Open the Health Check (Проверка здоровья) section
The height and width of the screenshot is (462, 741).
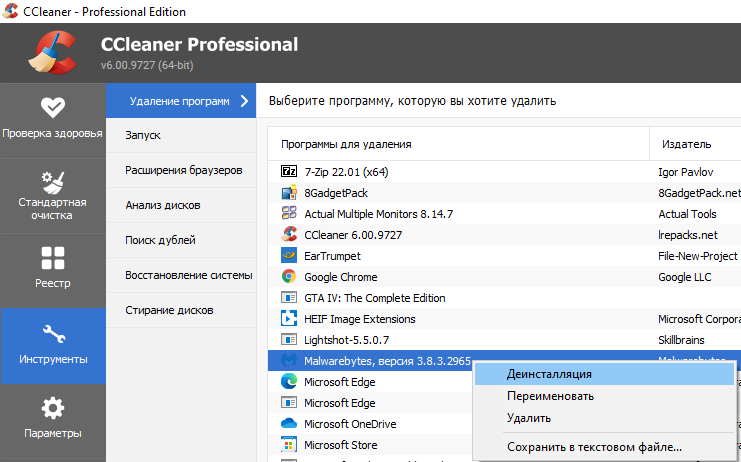pyautogui.click(x=52, y=120)
